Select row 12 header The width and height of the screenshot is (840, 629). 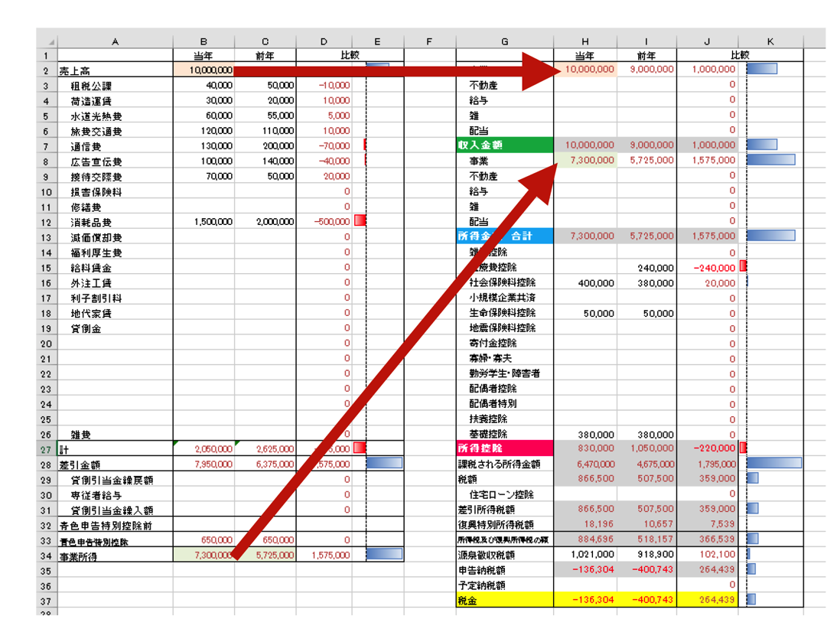(x=47, y=223)
